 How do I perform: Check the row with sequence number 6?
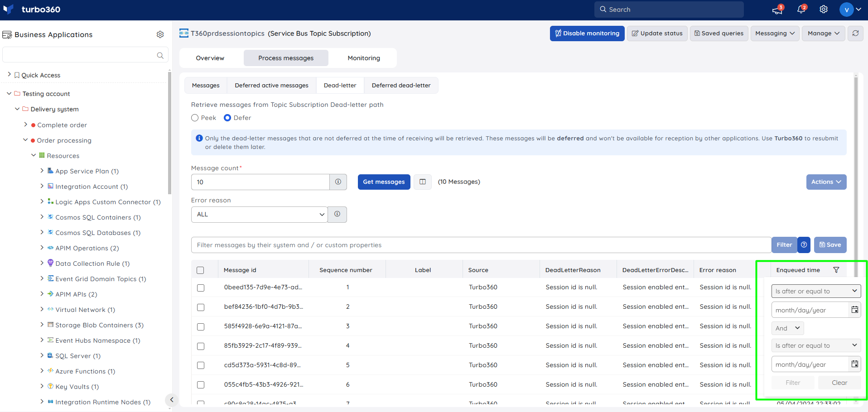coord(201,385)
